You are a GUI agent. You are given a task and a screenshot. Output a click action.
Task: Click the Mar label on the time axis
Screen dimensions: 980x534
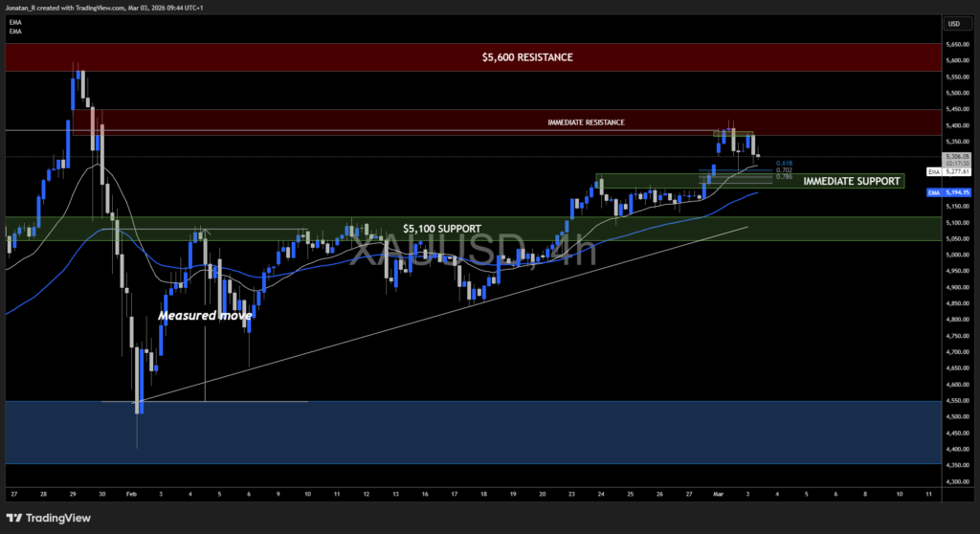click(718, 494)
